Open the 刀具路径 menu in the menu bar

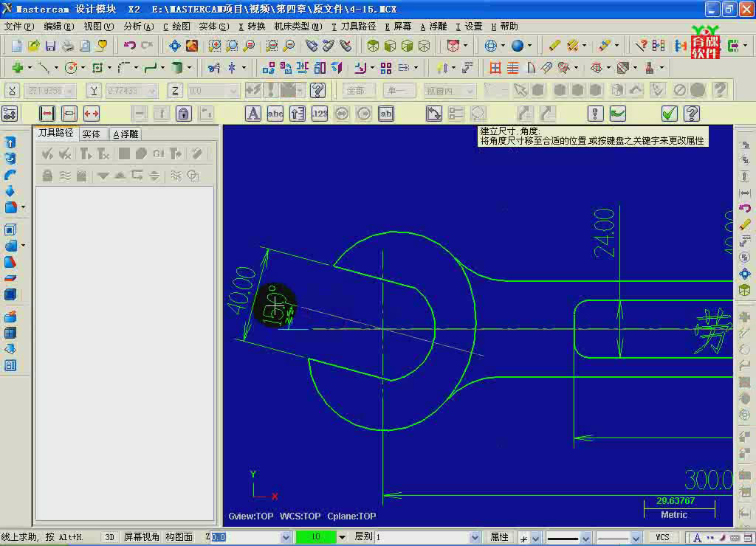(x=354, y=27)
